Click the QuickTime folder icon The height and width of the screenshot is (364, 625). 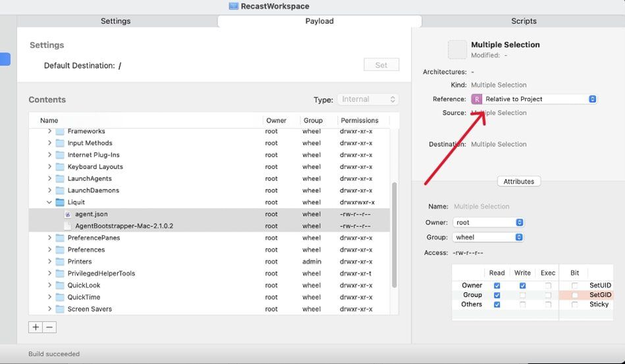60,297
